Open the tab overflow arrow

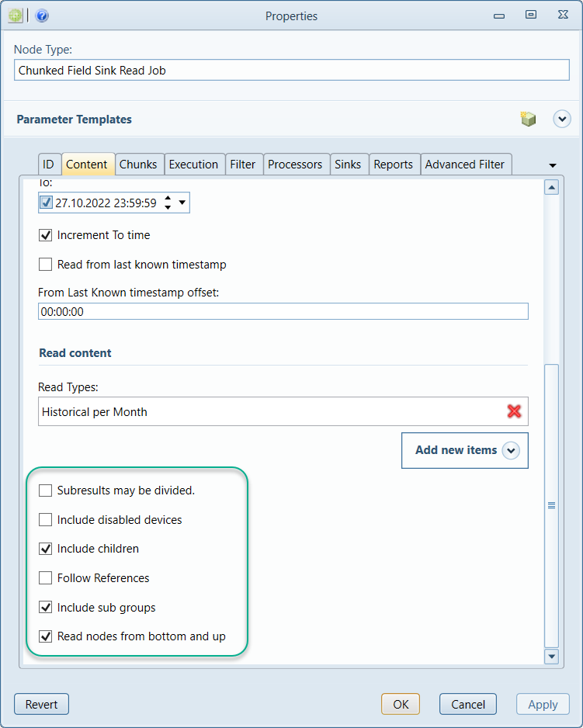(553, 165)
